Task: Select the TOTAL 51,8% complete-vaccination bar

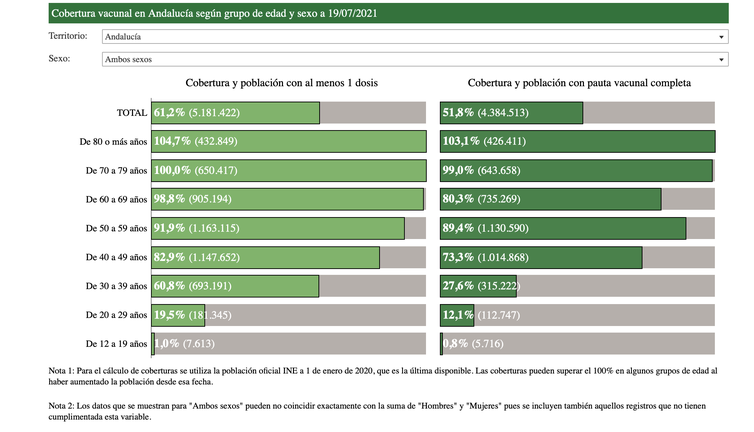Action: pos(511,113)
